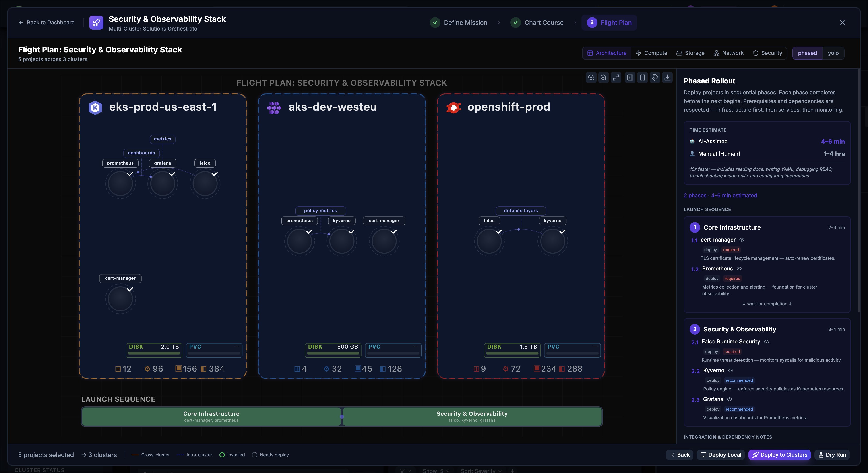This screenshot has height=473, width=868.
Task: Toggle eye icon next to Grafana step
Action: tap(730, 399)
